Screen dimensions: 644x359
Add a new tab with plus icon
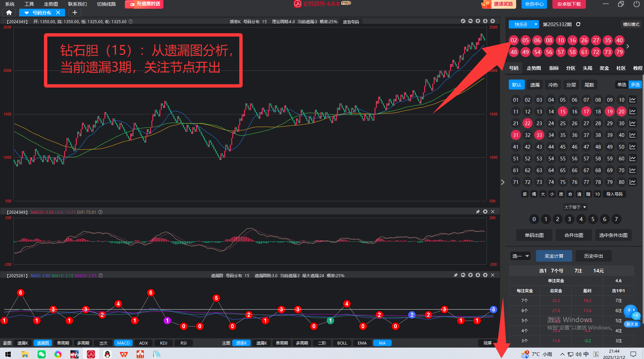tap(75, 13)
